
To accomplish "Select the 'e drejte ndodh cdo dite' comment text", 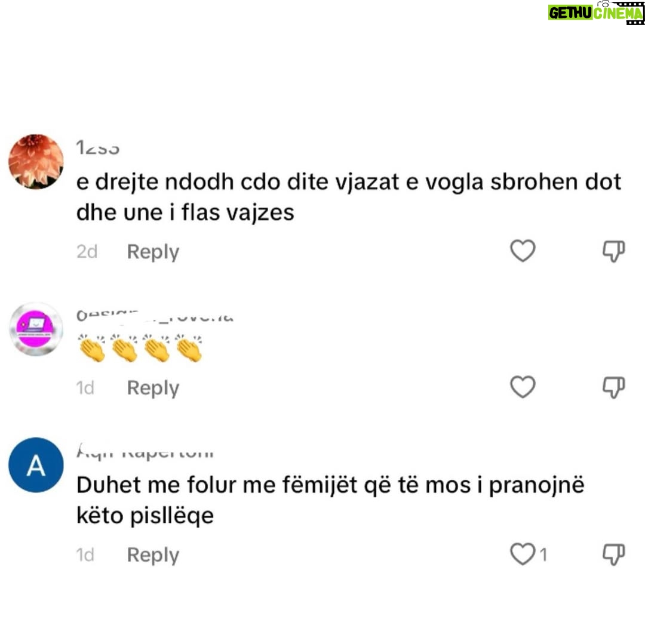I will 348,198.
